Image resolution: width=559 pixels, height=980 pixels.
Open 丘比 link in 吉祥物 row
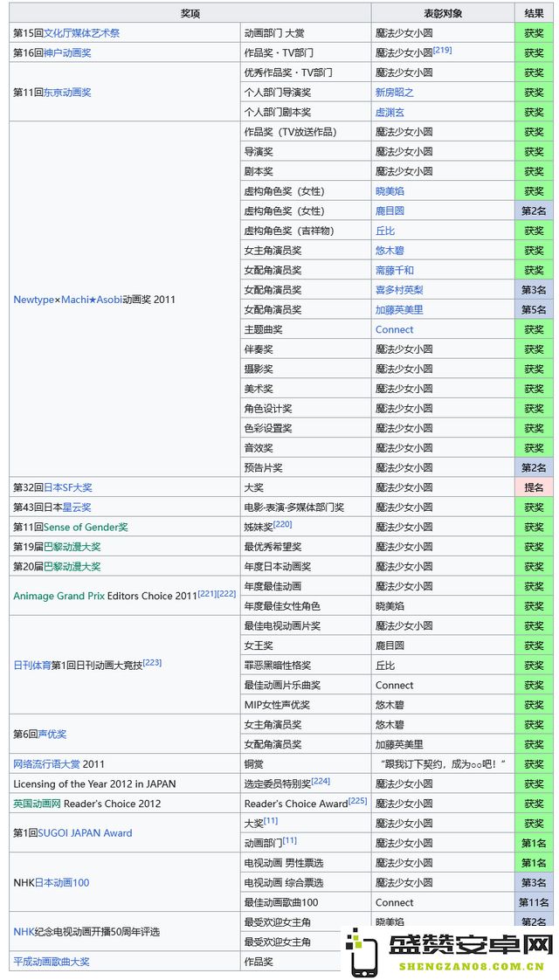385,231
